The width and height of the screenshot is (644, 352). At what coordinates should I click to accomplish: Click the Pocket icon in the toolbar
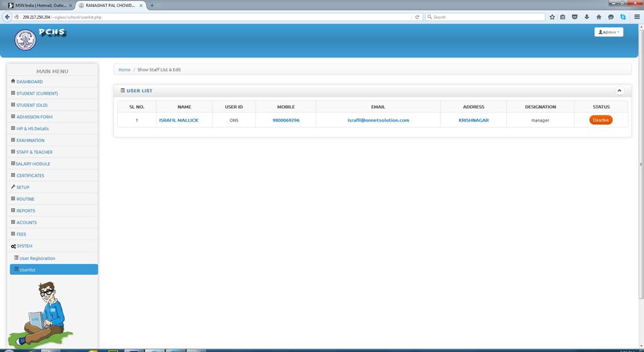(574, 17)
